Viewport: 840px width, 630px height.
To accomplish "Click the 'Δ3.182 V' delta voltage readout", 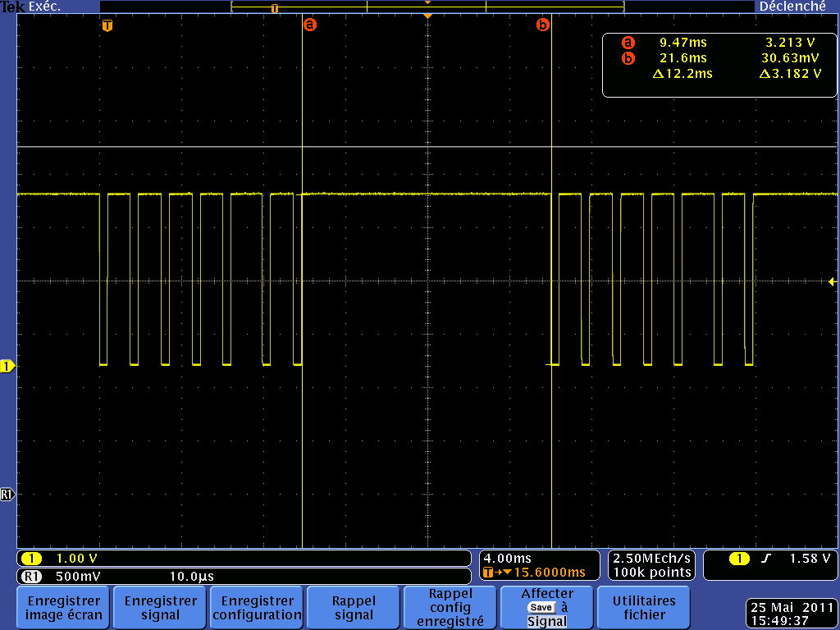I will (790, 73).
